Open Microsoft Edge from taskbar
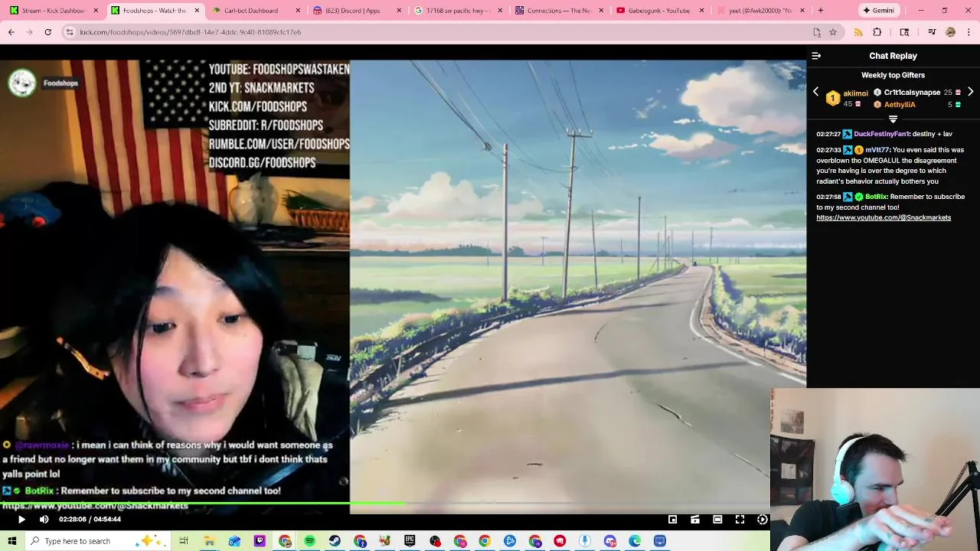Image resolution: width=980 pixels, height=551 pixels. (x=635, y=541)
